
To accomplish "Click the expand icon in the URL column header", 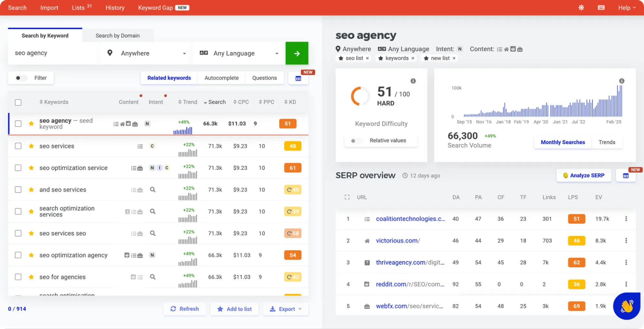I will 347,197.
